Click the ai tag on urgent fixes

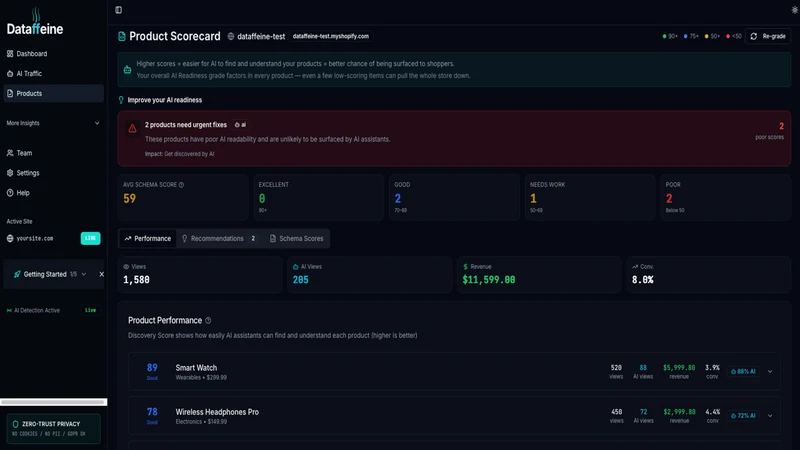tap(240, 124)
